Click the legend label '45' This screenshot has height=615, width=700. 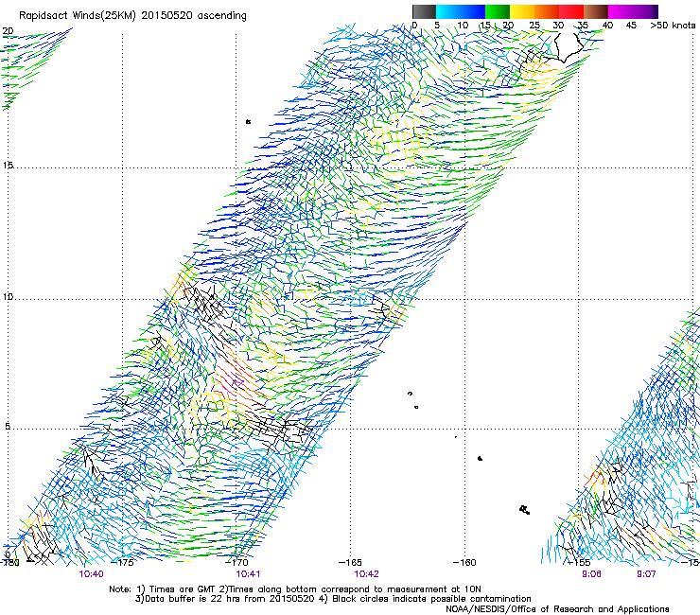[x=631, y=26]
